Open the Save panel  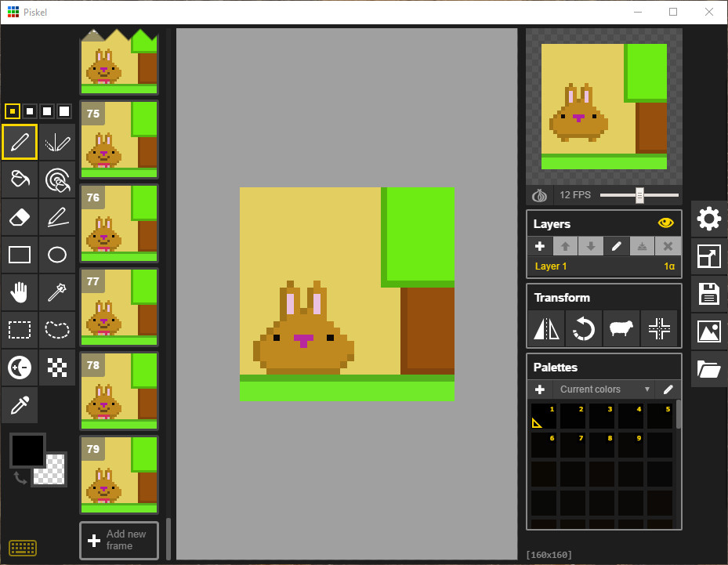[x=709, y=295]
